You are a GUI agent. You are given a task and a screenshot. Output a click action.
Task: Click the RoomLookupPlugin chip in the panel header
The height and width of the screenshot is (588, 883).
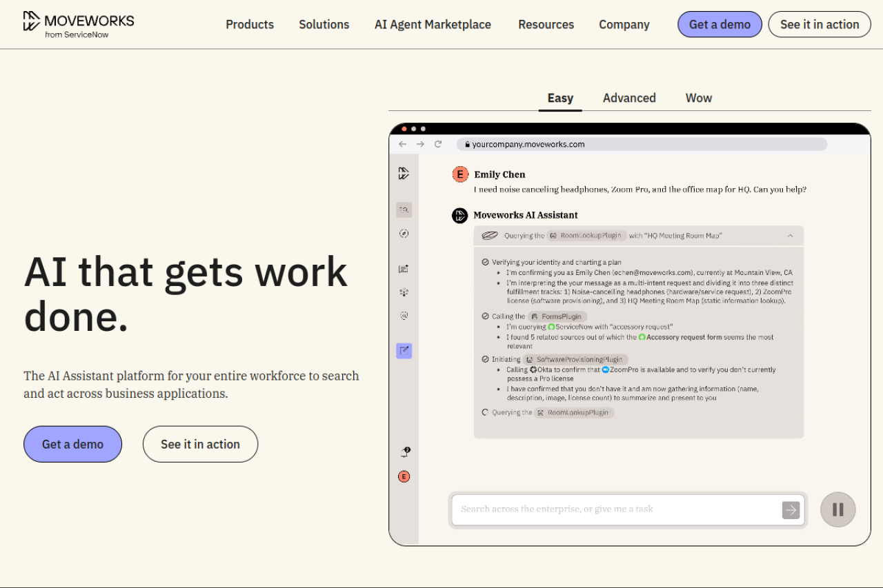pyautogui.click(x=587, y=236)
